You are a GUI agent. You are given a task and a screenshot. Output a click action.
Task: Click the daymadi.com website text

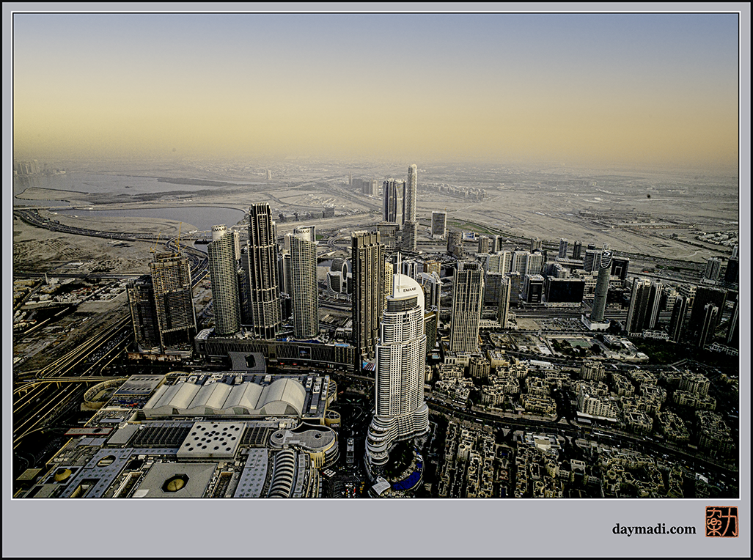coord(653,529)
